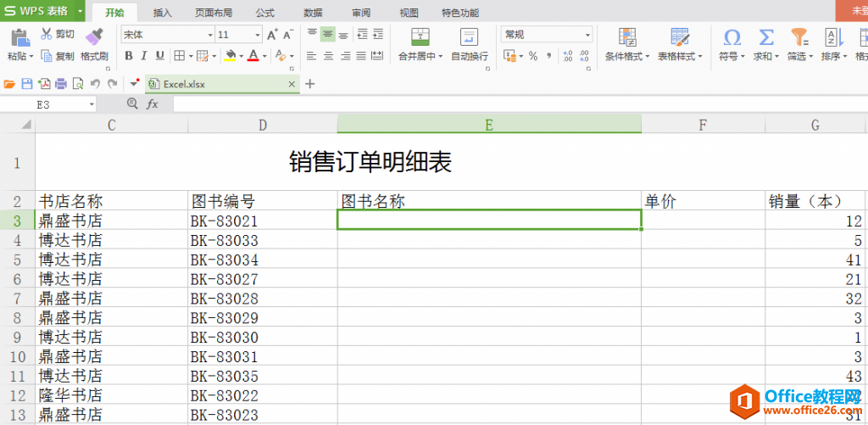
Task: Open Conditional Formatting 条件格式
Action: point(626,45)
